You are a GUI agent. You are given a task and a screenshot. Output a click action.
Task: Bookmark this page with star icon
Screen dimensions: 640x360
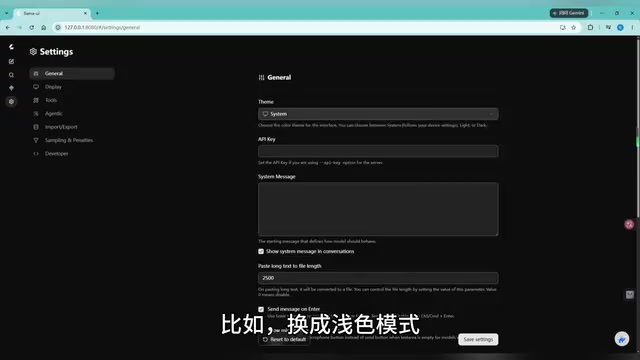pyautogui.click(x=573, y=27)
